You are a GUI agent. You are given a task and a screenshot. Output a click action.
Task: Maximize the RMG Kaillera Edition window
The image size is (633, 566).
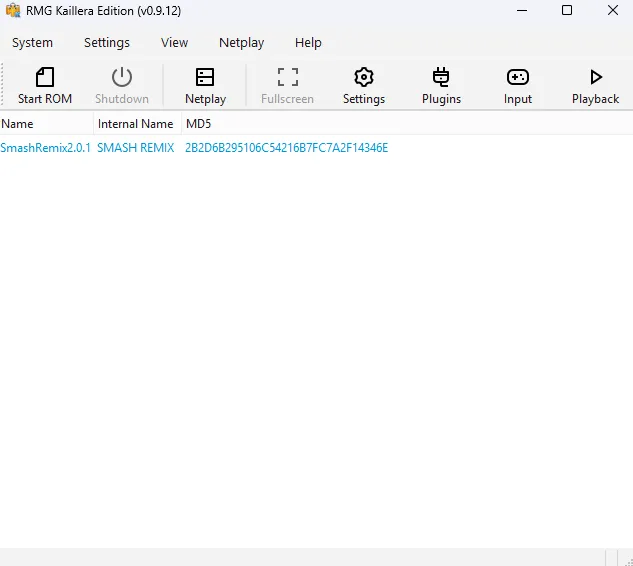pos(567,10)
